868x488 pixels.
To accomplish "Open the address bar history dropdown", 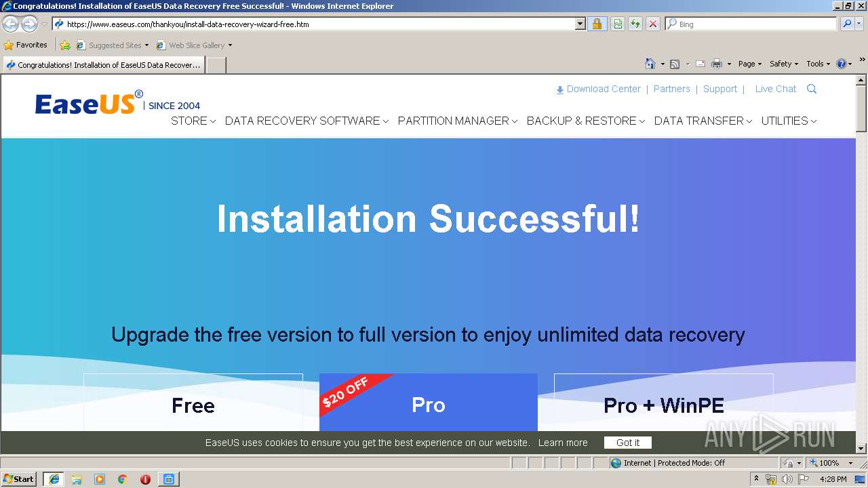I will tap(580, 24).
